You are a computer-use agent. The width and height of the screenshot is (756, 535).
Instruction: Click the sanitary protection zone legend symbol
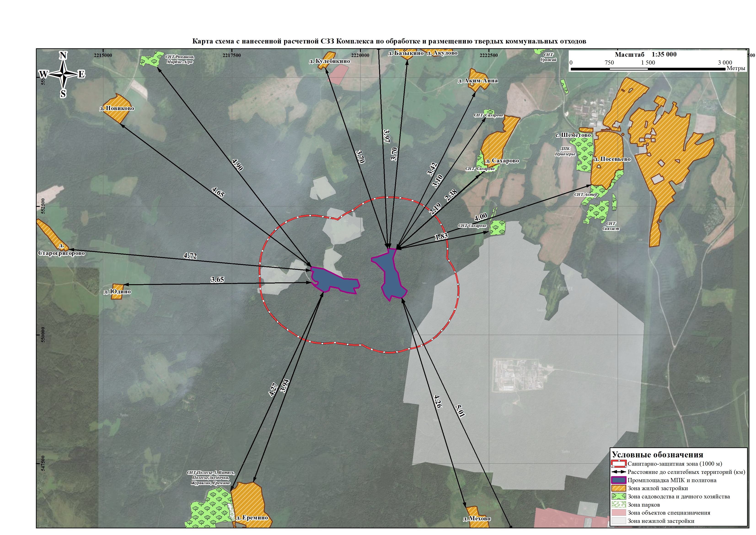618,464
